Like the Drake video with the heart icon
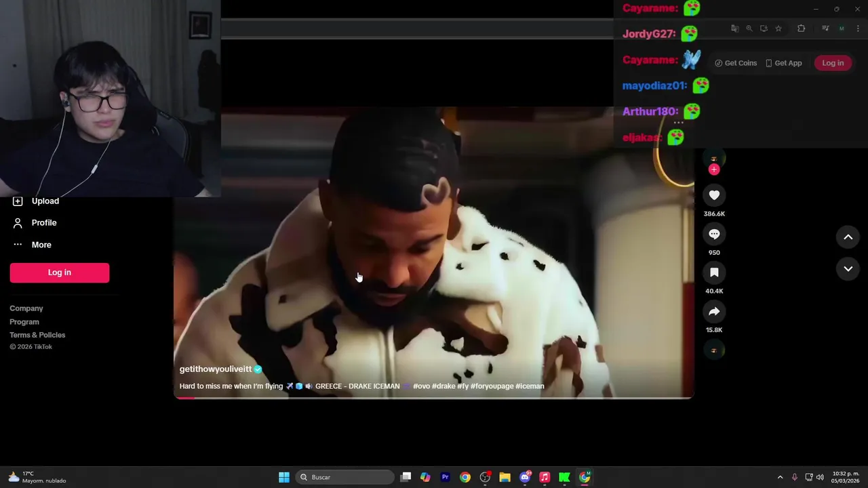Screen dimensions: 868x488 [714, 195]
